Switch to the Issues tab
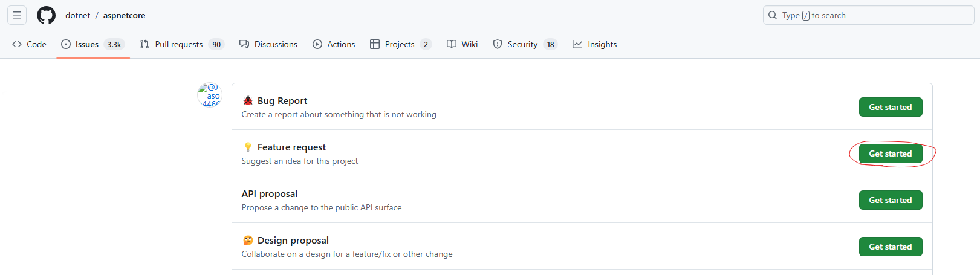This screenshot has width=980, height=275. pos(93,44)
